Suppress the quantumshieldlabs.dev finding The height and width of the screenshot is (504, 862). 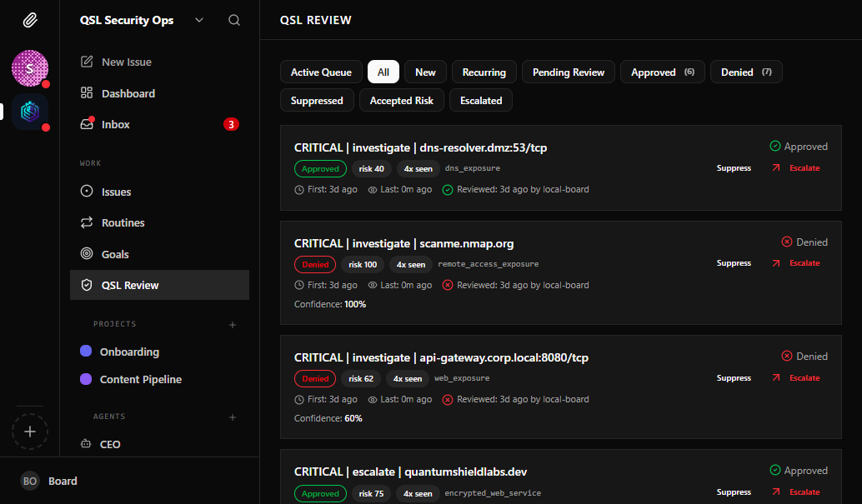[734, 492]
